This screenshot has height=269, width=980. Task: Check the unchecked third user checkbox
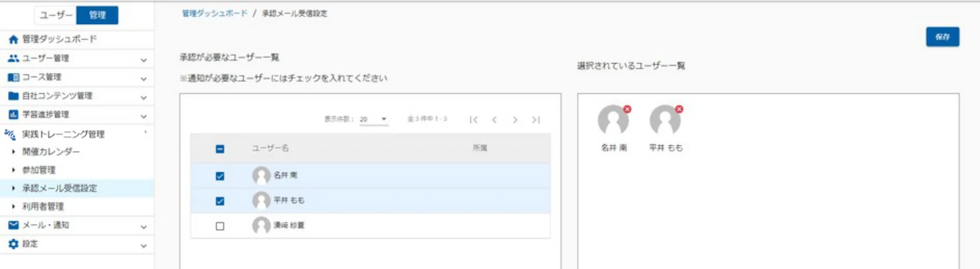220,226
